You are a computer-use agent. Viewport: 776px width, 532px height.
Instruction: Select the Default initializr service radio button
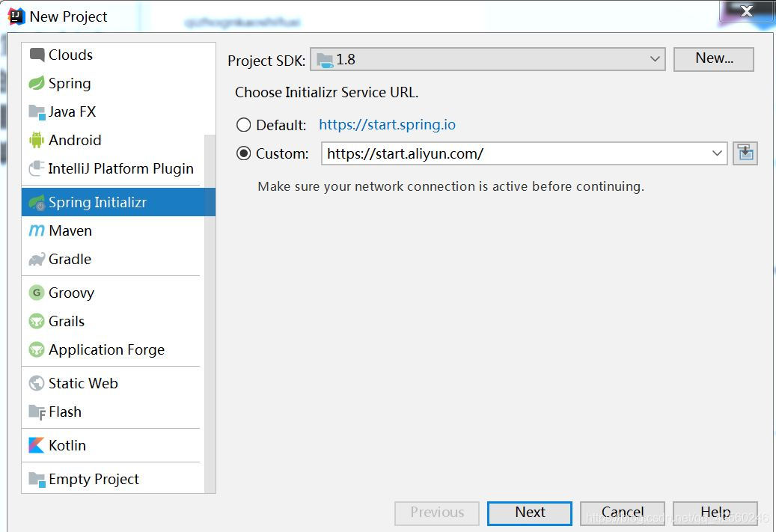click(x=243, y=124)
